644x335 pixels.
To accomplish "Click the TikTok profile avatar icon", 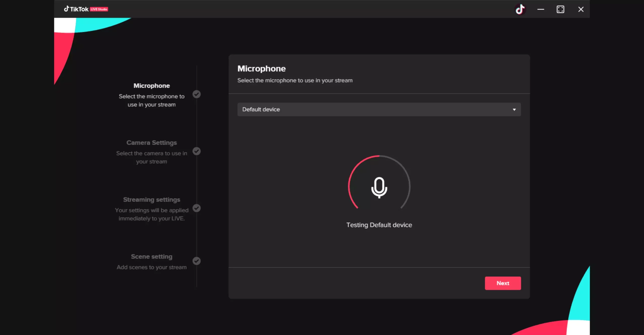I will [520, 10].
